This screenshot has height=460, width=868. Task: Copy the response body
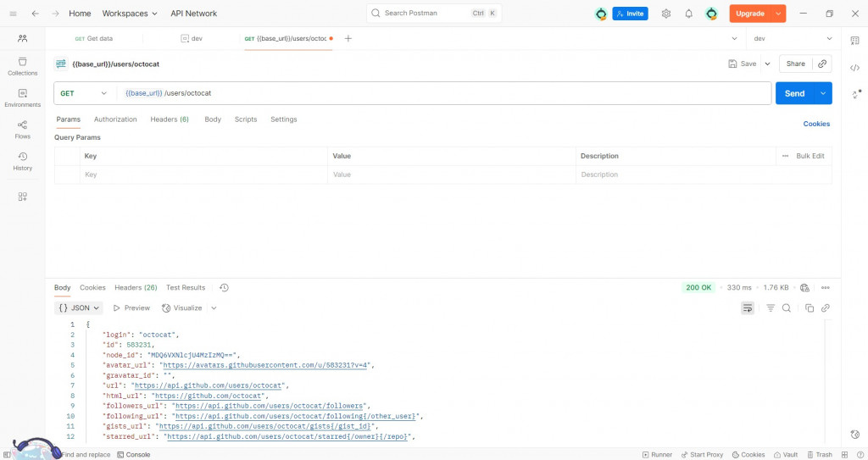point(810,308)
